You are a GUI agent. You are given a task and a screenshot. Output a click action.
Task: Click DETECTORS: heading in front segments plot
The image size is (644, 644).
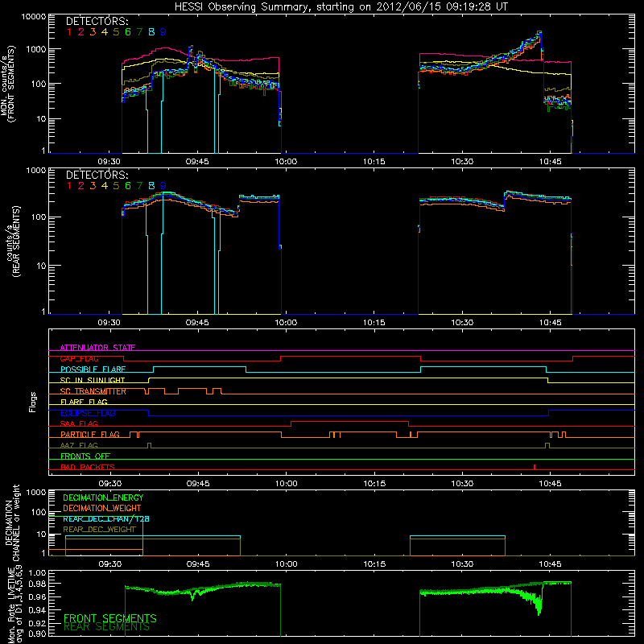[97, 21]
